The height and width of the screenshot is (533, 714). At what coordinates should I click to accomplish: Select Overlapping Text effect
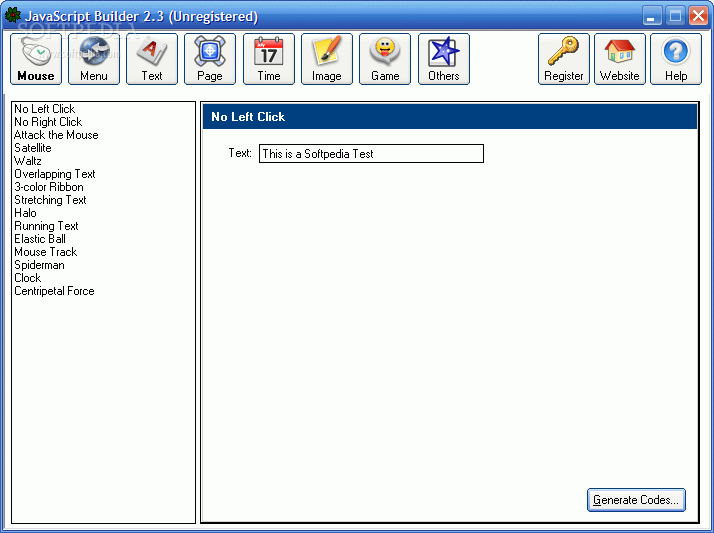point(55,174)
